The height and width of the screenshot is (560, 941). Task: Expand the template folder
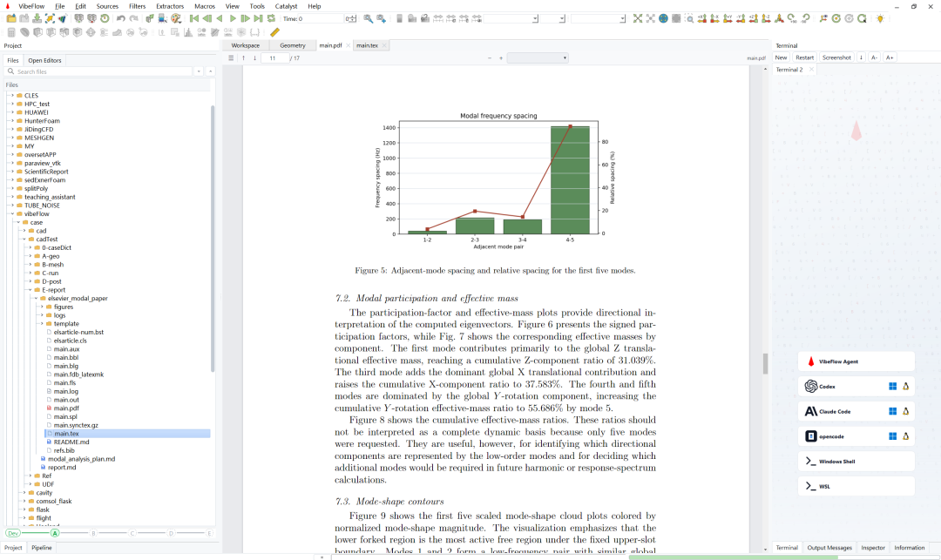pyautogui.click(x=42, y=323)
